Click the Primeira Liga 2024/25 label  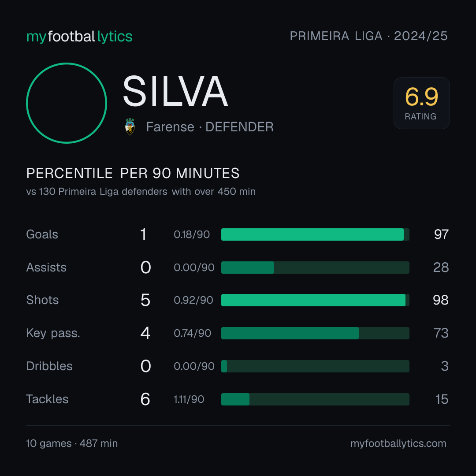click(x=368, y=36)
